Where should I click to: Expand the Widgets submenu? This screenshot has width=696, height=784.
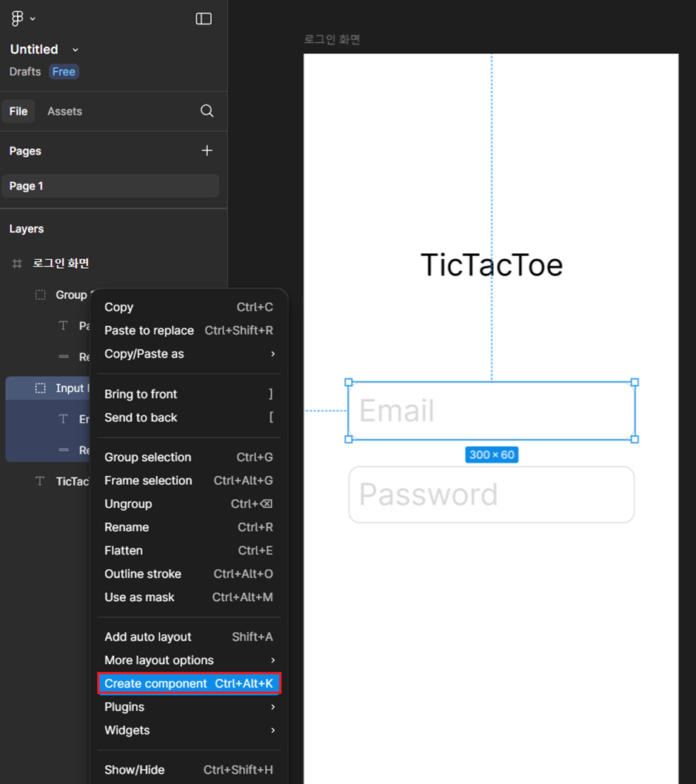189,731
